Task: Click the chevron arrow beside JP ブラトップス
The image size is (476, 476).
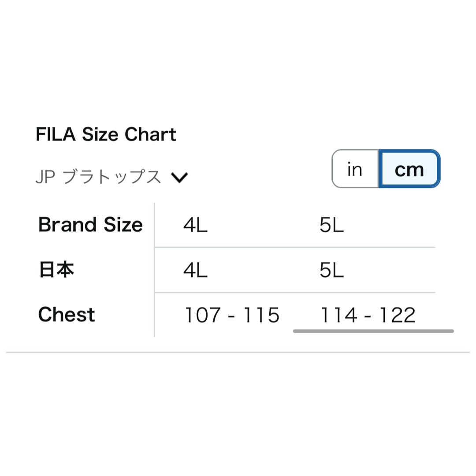Action: point(179,177)
